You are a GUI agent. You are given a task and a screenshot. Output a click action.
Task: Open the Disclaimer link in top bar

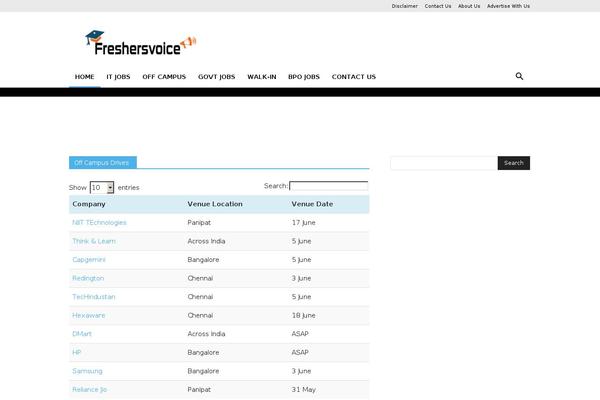click(x=404, y=6)
